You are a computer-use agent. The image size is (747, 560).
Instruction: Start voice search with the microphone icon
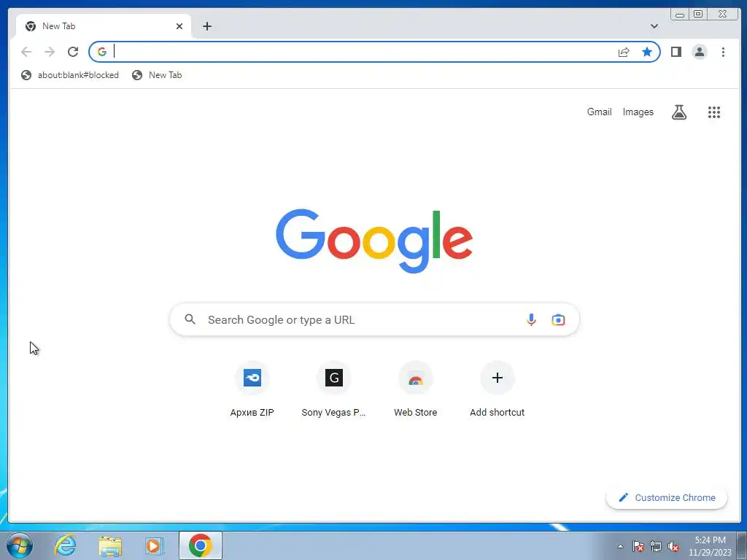[531, 319]
